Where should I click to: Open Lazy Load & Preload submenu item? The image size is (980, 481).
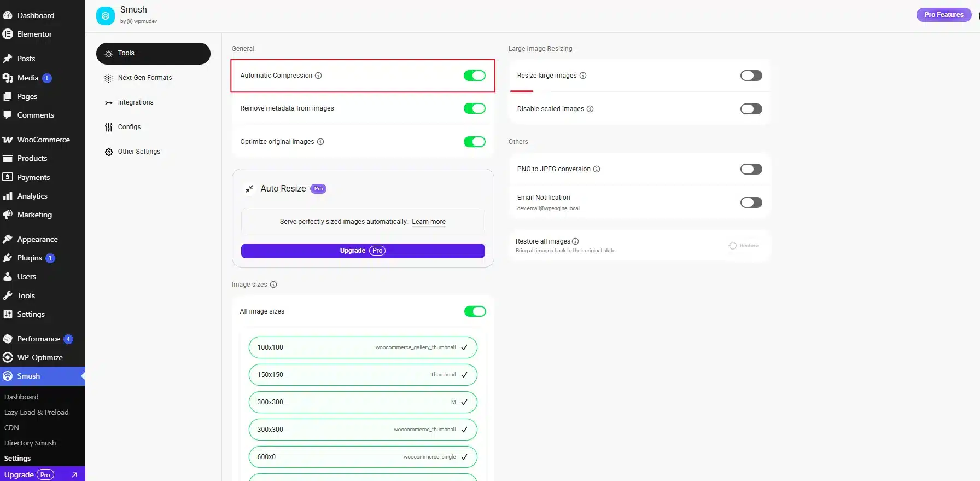(x=36, y=412)
